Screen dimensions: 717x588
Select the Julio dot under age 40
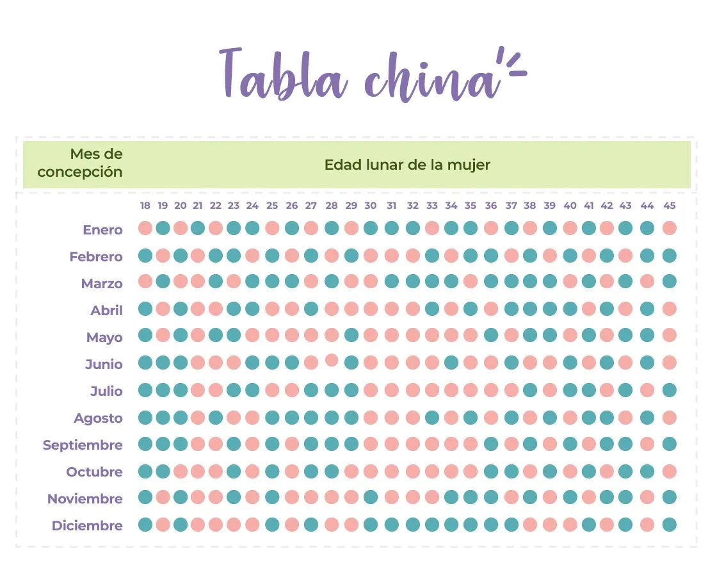click(570, 390)
